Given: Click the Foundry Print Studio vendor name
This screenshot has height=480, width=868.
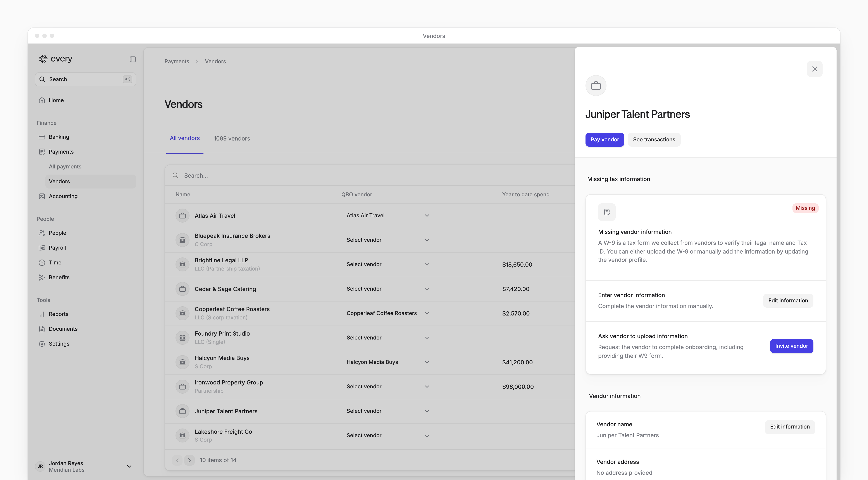Looking at the screenshot, I should pos(222,333).
